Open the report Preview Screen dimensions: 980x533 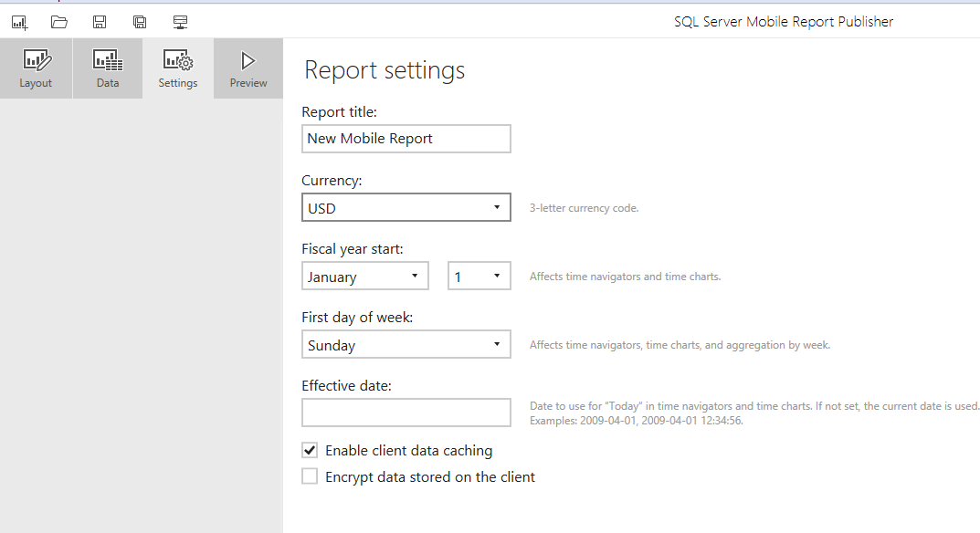coord(248,68)
